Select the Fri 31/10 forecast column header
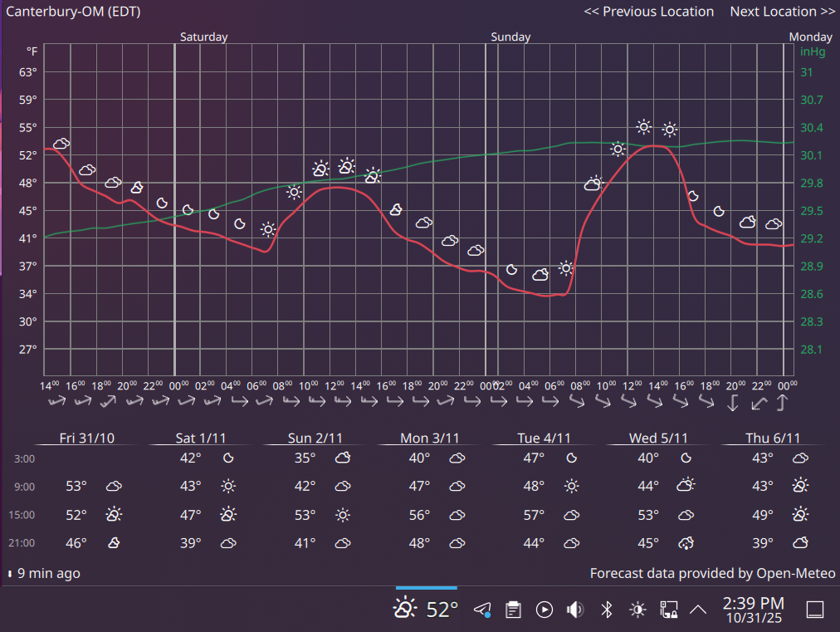 click(87, 438)
